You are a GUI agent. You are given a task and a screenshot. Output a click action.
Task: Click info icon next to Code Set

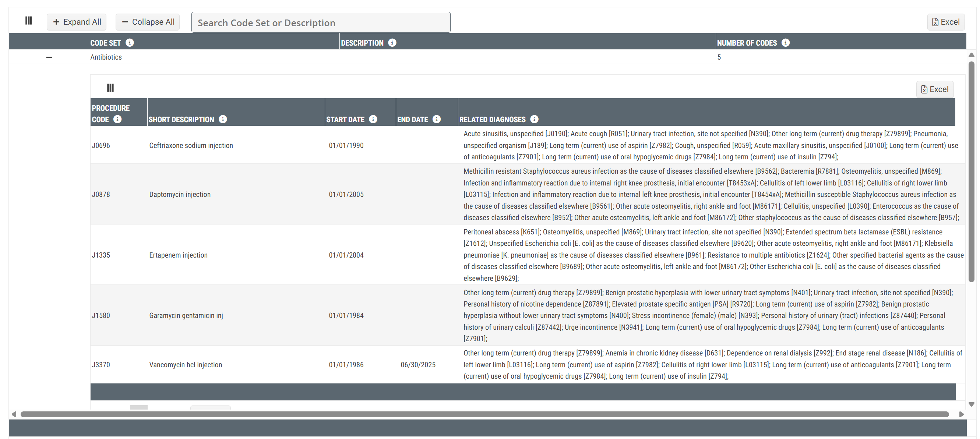click(130, 43)
